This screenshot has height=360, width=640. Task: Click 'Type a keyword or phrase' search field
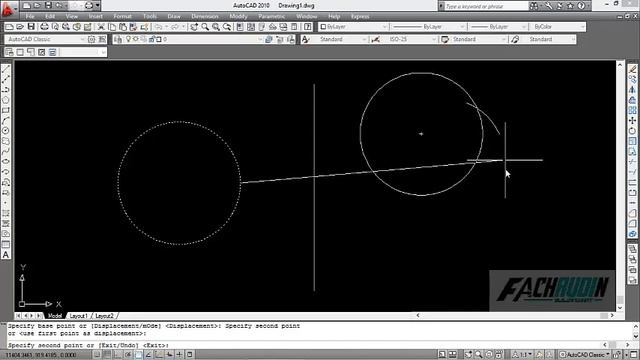tap(486, 6)
